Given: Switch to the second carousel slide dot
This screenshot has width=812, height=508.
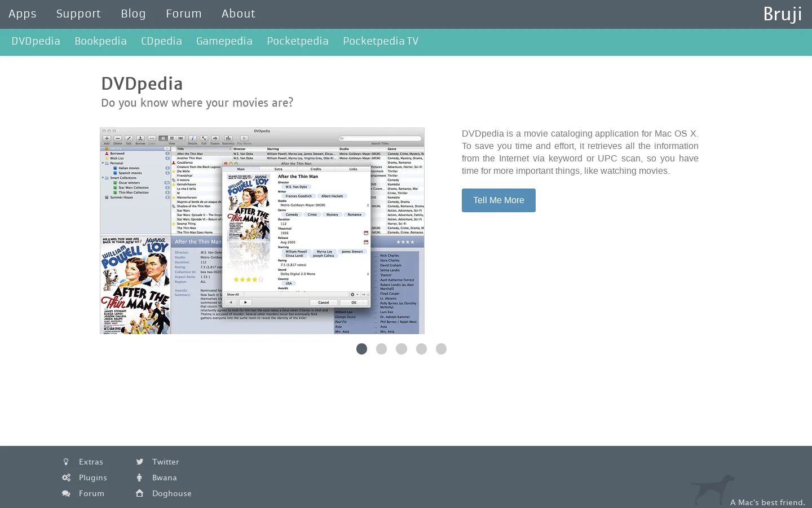Looking at the screenshot, I should pyautogui.click(x=382, y=349).
